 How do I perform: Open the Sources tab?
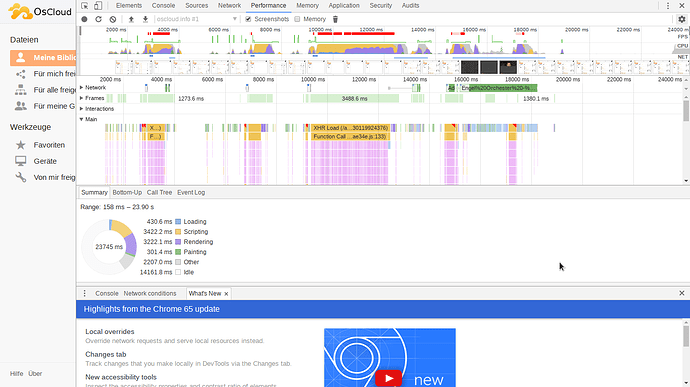[x=197, y=6]
